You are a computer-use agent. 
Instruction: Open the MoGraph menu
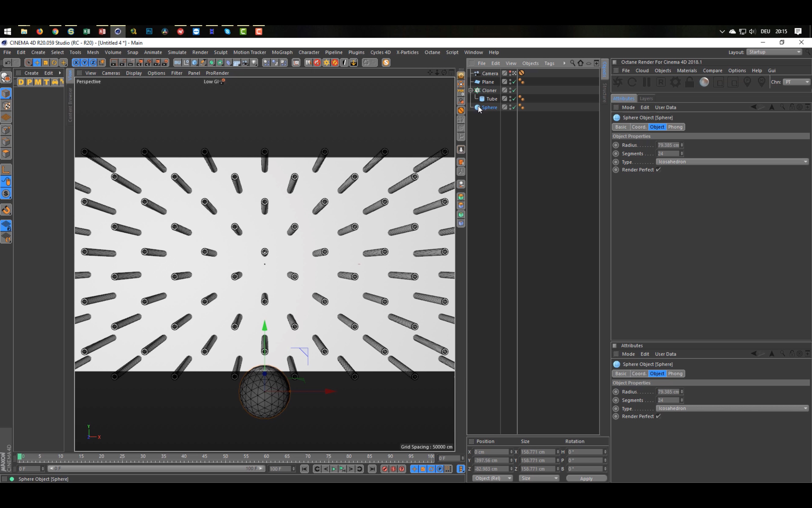[x=282, y=52]
